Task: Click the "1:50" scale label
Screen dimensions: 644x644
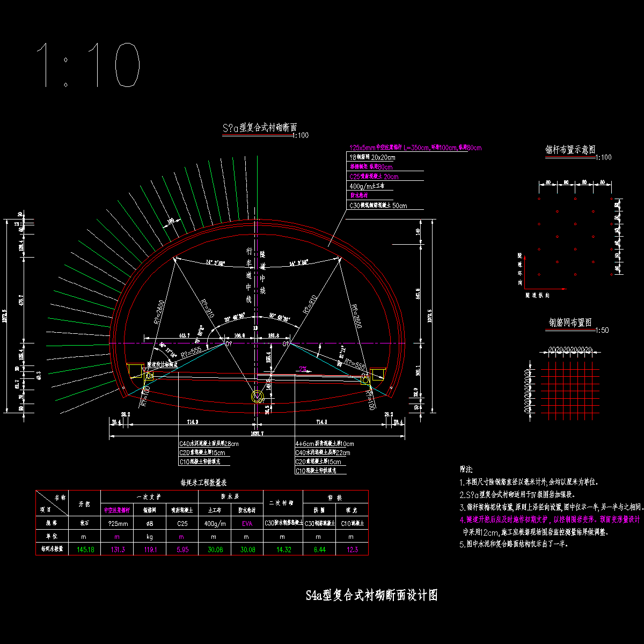Action: (603, 331)
